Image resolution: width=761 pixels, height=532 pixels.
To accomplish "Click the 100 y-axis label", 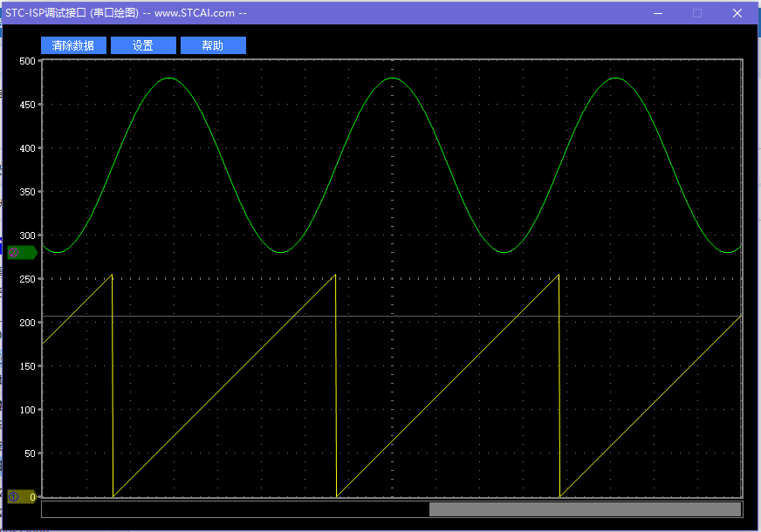I will (x=27, y=410).
